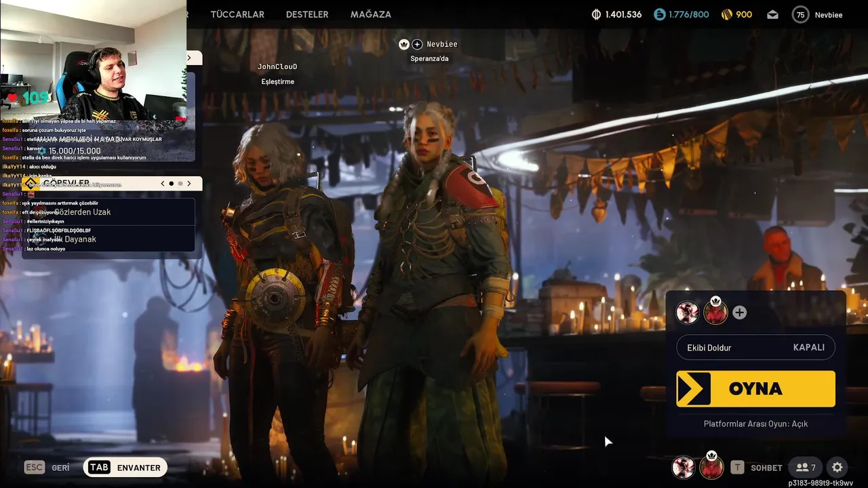Click the blue 1.776/800 currency icon
Image resolution: width=868 pixels, height=488 pixels.
click(x=660, y=14)
